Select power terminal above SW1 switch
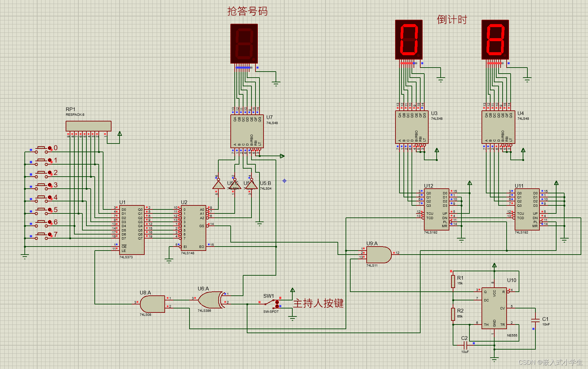Image resolution: width=588 pixels, height=369 pixels. click(292, 290)
